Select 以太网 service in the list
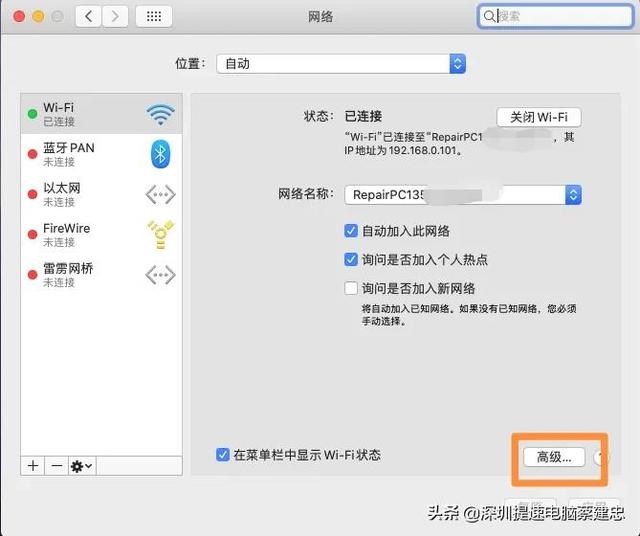 pos(101,194)
